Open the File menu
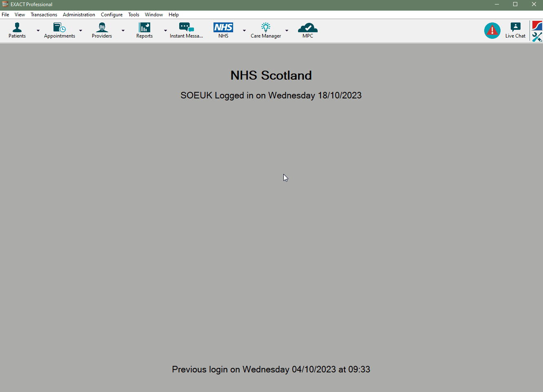Screen dimensions: 543x392 tap(5, 15)
